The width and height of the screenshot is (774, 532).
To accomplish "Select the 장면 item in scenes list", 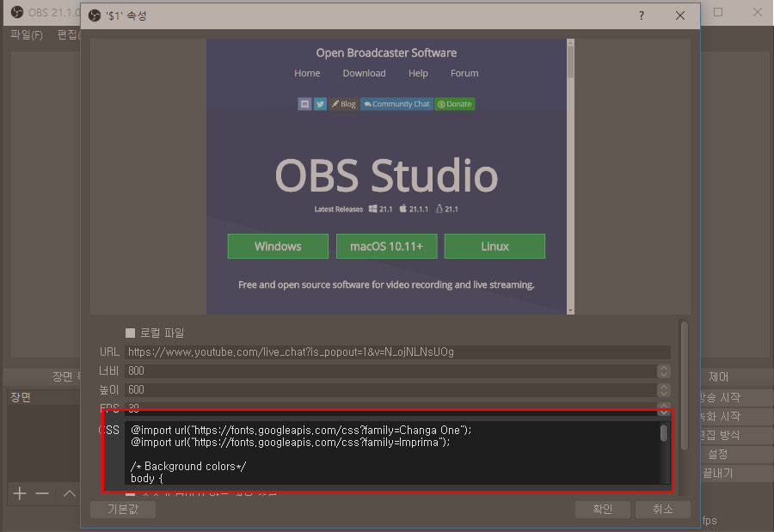I will point(44,398).
